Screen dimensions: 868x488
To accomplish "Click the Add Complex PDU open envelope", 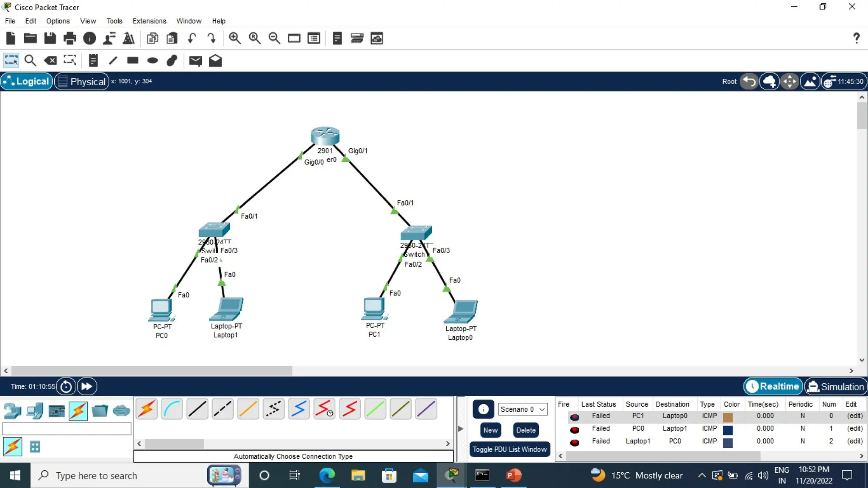I will point(215,61).
